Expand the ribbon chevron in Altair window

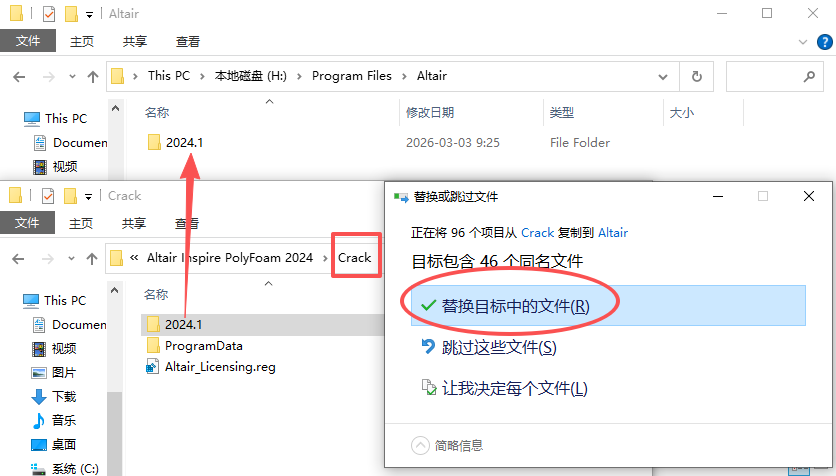(802, 42)
